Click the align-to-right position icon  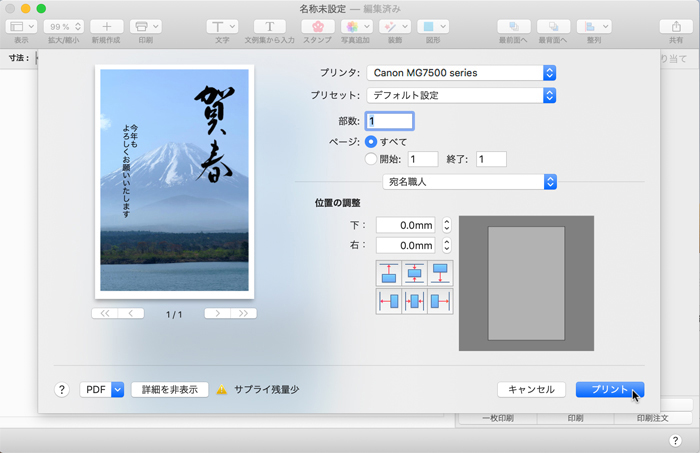tap(440, 300)
